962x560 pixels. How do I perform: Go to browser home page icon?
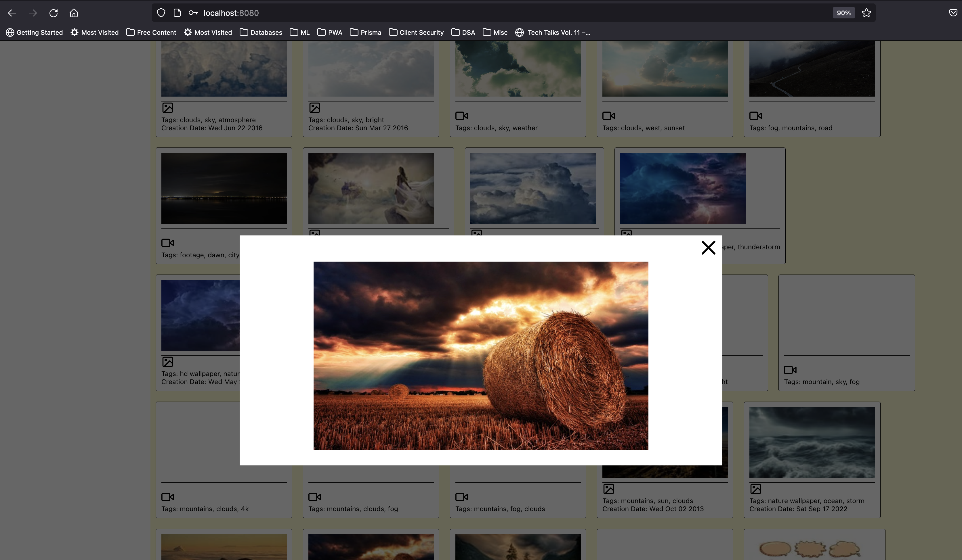point(74,13)
